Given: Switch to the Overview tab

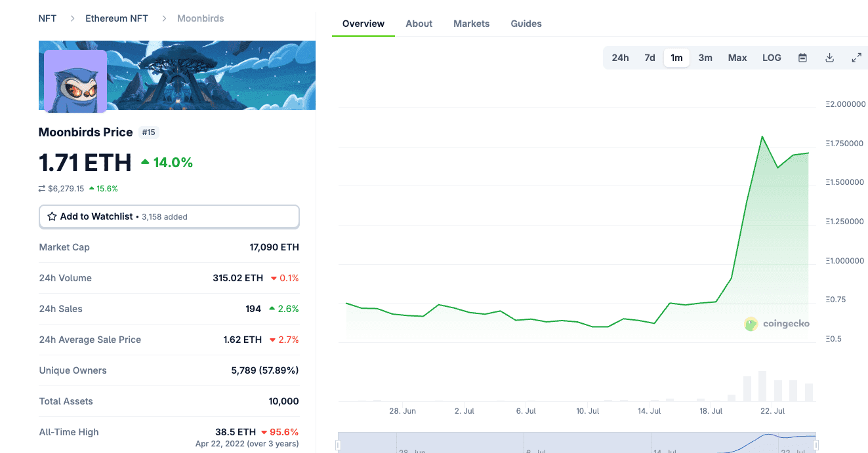Looking at the screenshot, I should (x=363, y=24).
